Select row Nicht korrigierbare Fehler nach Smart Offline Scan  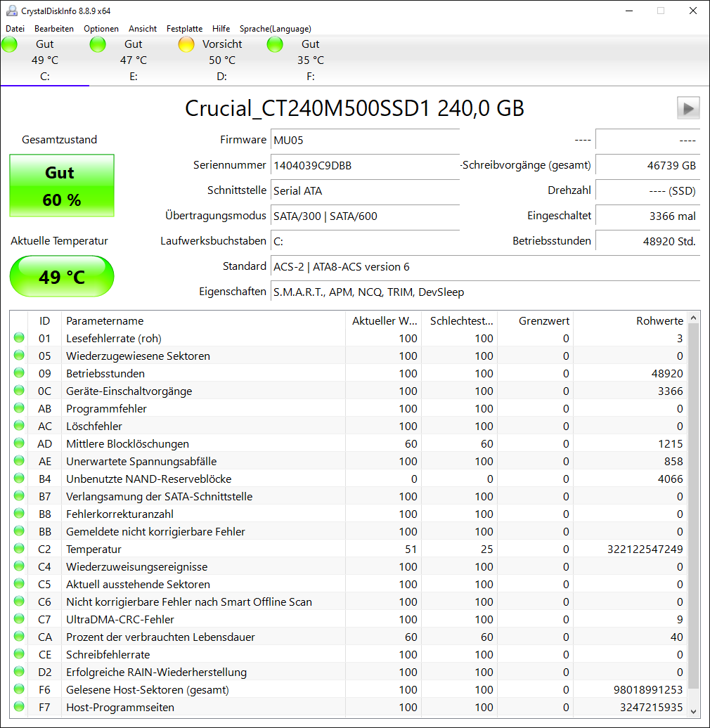tap(348, 602)
